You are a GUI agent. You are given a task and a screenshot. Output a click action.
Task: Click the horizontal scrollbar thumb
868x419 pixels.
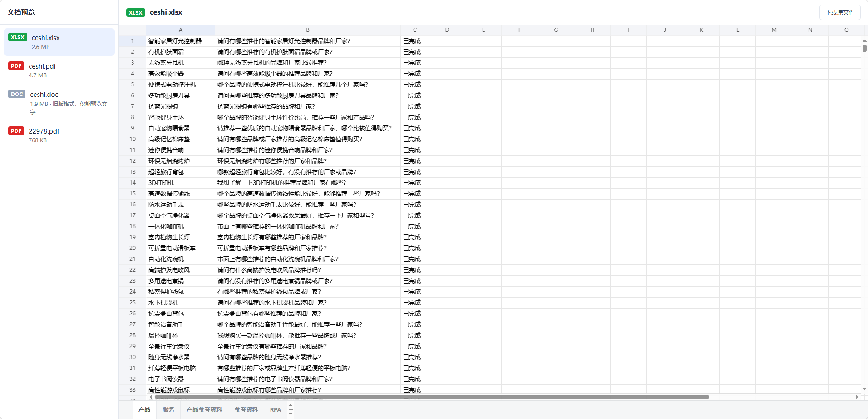[432, 397]
